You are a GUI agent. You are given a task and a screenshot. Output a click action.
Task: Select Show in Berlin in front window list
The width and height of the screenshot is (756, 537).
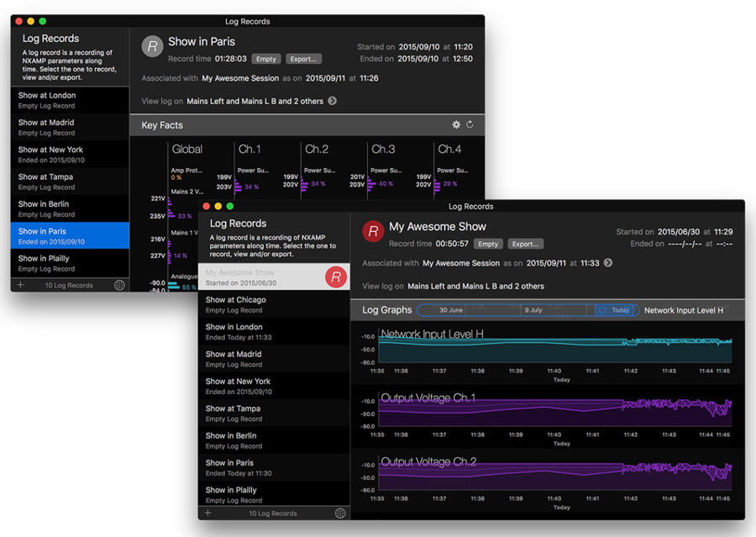click(274, 440)
